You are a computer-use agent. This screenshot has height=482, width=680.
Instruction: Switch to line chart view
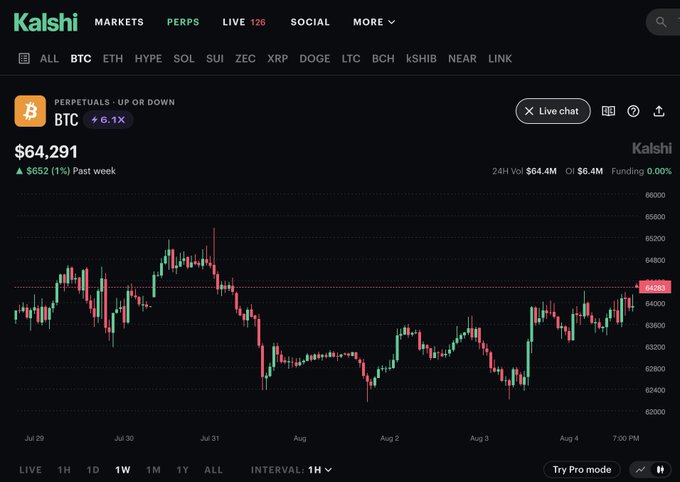point(641,469)
